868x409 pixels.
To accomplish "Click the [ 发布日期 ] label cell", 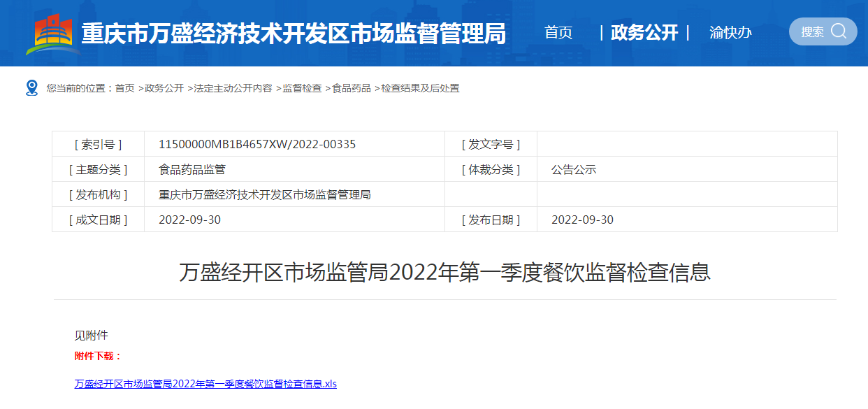I will coord(491,220).
